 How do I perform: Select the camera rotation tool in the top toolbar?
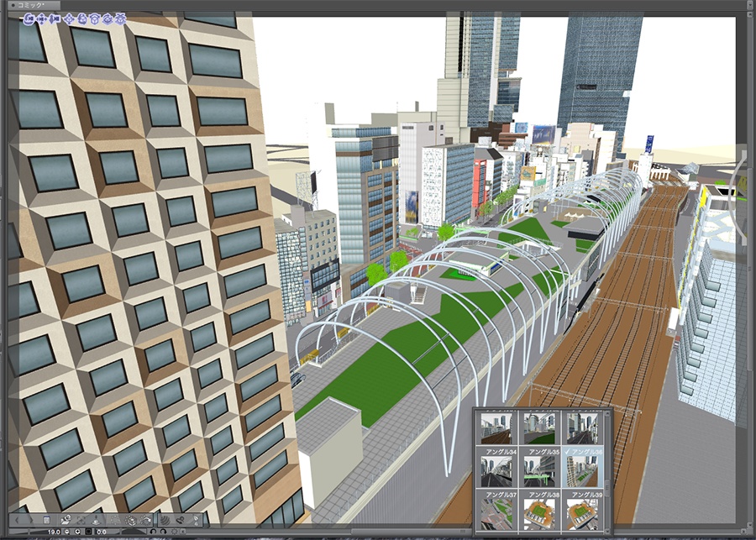point(29,18)
